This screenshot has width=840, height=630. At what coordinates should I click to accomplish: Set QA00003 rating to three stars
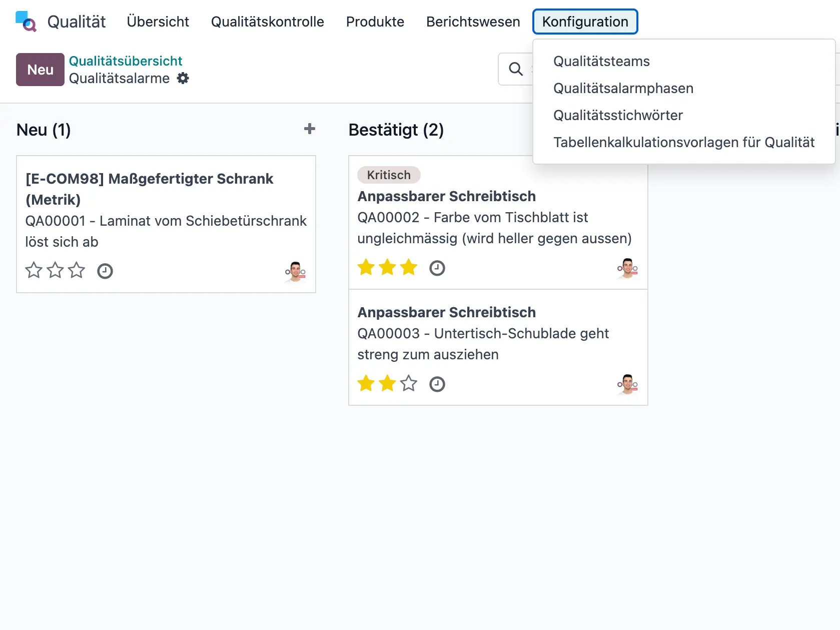pos(409,384)
